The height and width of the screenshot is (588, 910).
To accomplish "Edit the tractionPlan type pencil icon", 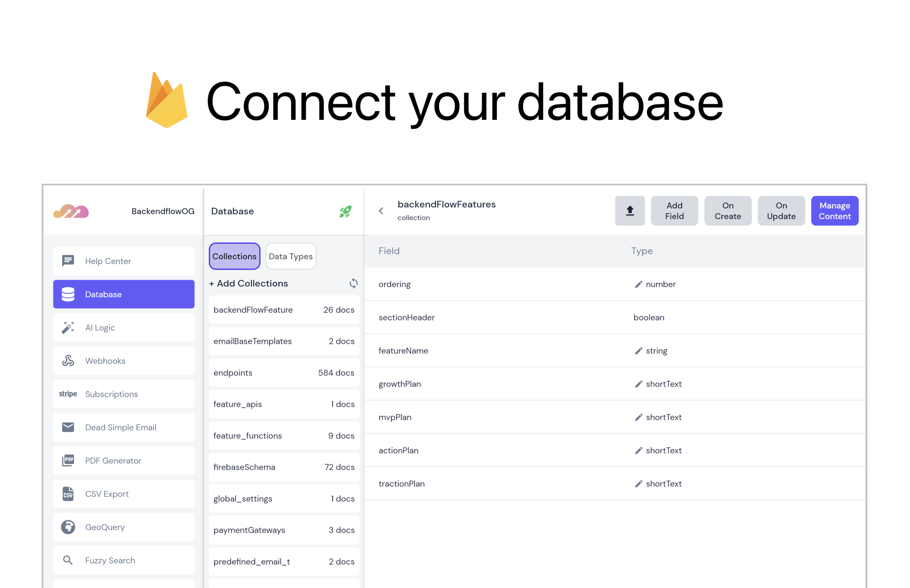I will [639, 484].
